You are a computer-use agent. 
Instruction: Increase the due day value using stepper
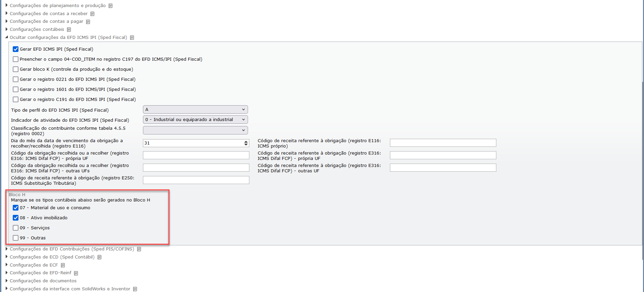pos(246,141)
